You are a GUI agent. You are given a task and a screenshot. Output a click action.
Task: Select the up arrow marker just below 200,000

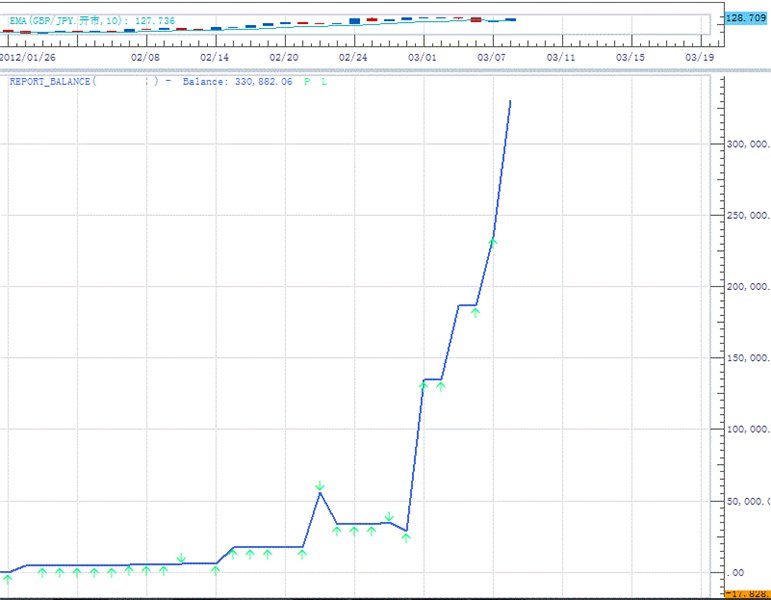click(x=476, y=312)
